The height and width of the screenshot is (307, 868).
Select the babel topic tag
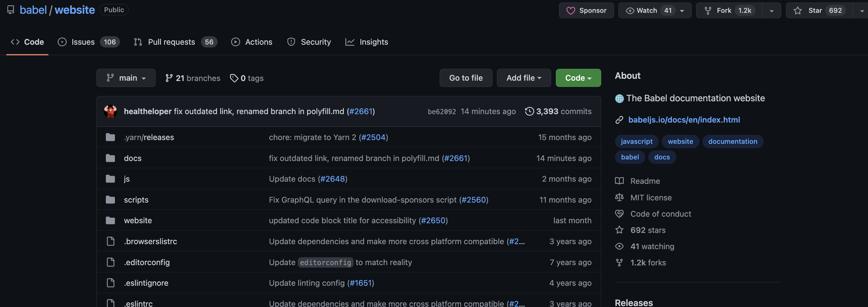click(x=630, y=157)
